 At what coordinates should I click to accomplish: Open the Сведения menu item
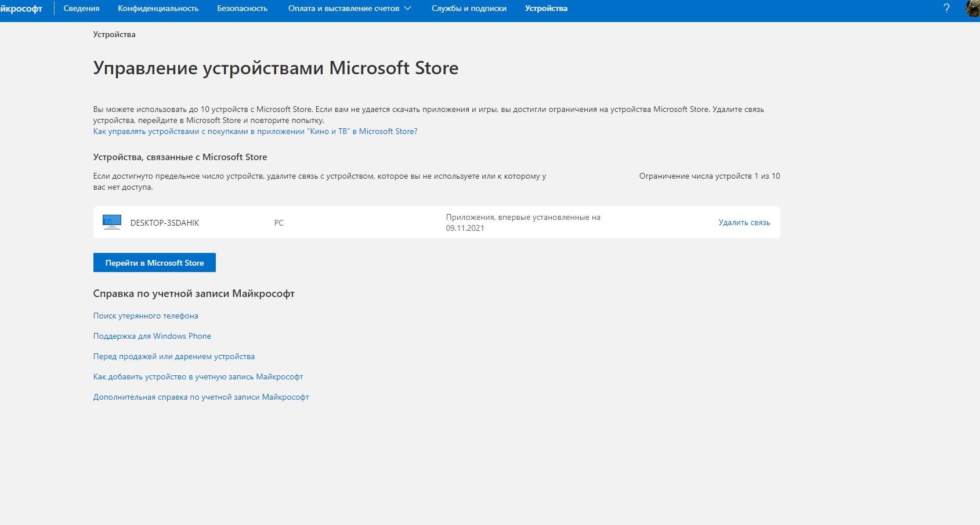[81, 8]
